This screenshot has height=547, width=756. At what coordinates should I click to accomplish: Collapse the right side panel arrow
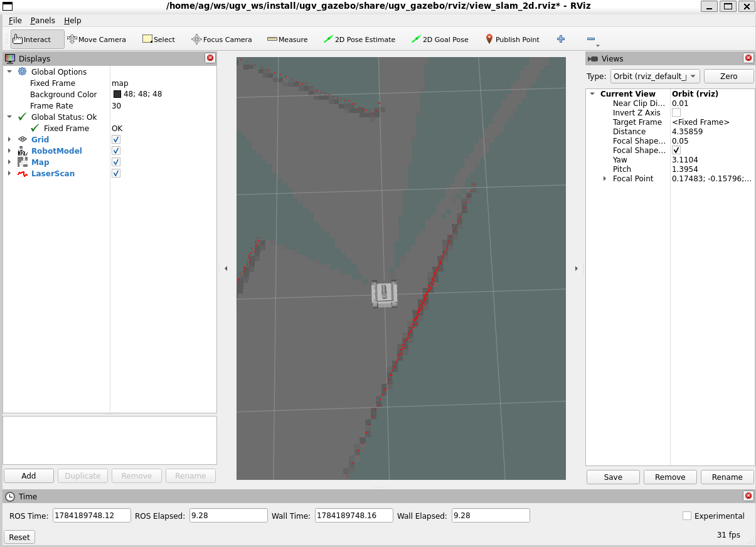[x=576, y=268]
